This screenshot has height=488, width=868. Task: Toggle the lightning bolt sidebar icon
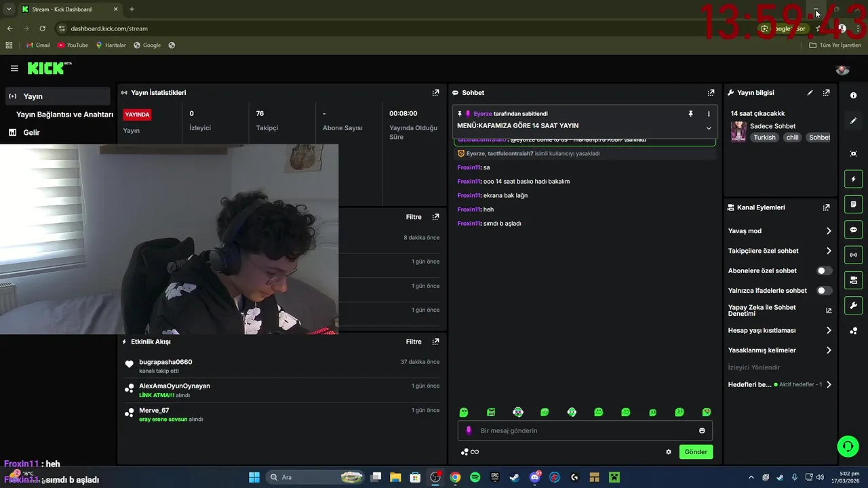tap(853, 179)
